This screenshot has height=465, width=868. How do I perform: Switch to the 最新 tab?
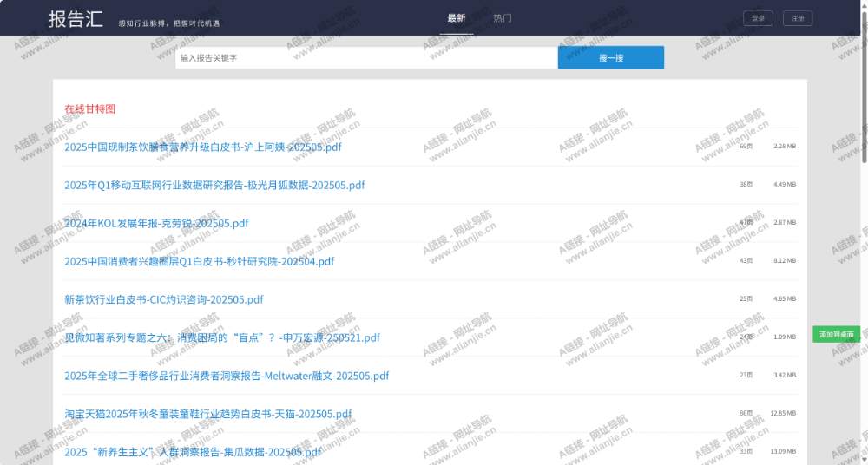pyautogui.click(x=457, y=18)
